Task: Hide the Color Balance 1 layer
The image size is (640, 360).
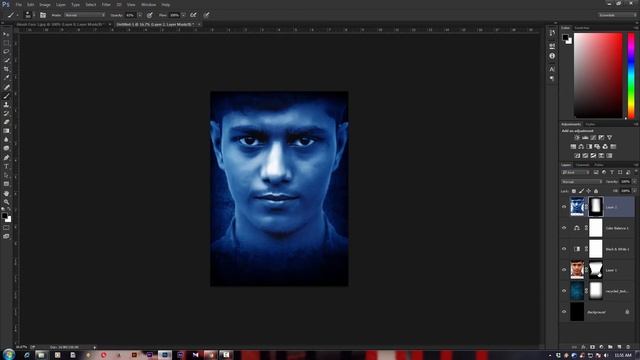Action: pos(564,228)
